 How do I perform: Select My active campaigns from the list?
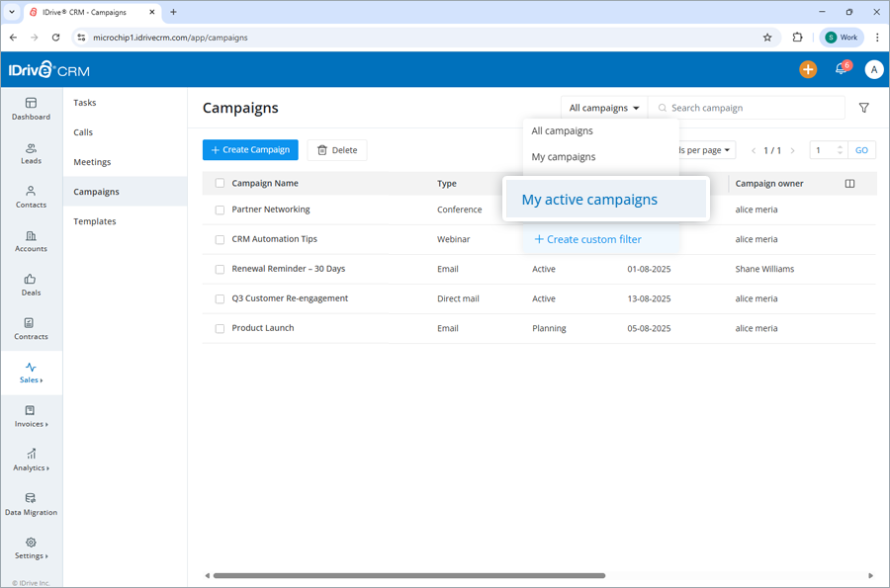pyautogui.click(x=589, y=199)
